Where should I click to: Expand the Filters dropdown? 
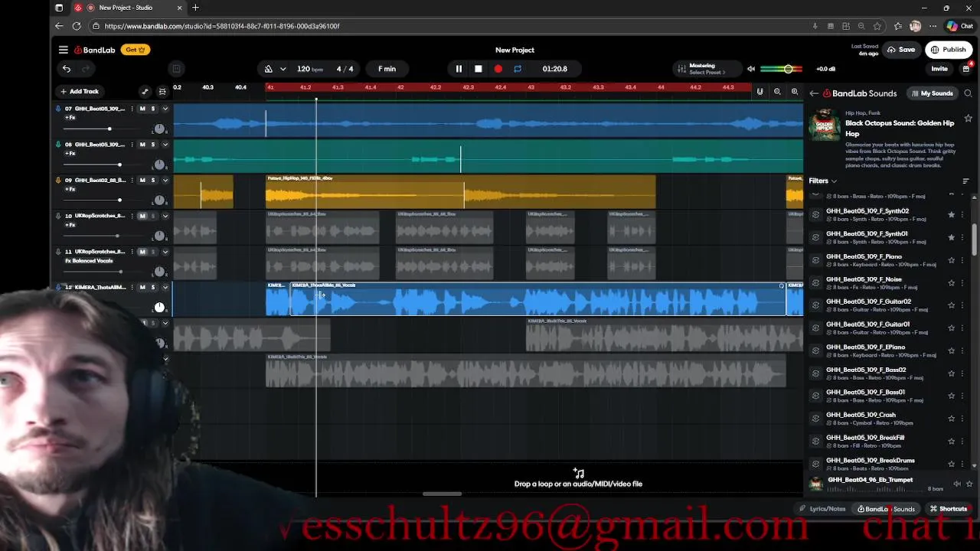click(x=823, y=181)
